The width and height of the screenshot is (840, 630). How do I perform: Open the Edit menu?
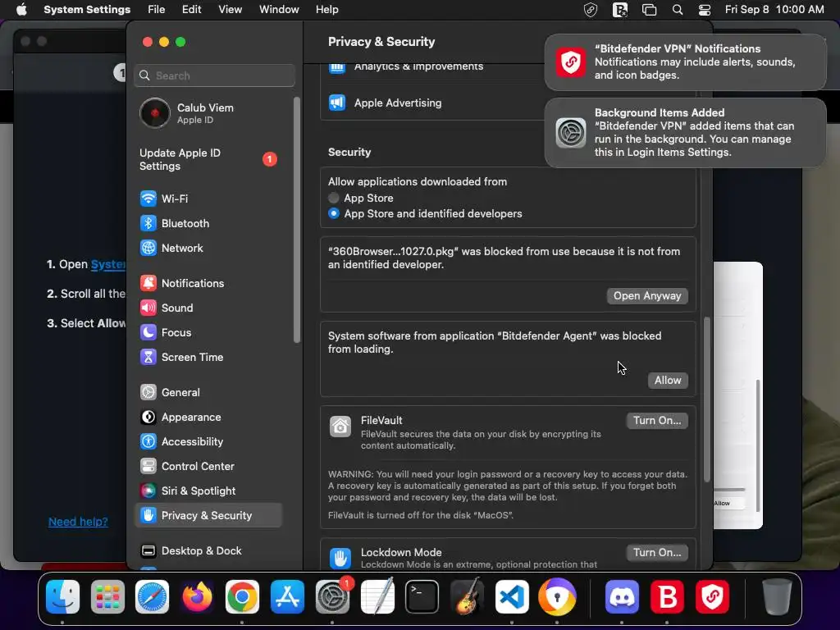tap(192, 10)
